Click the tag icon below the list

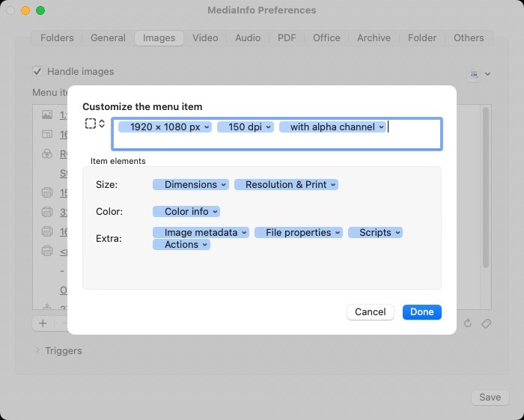pyautogui.click(x=487, y=323)
